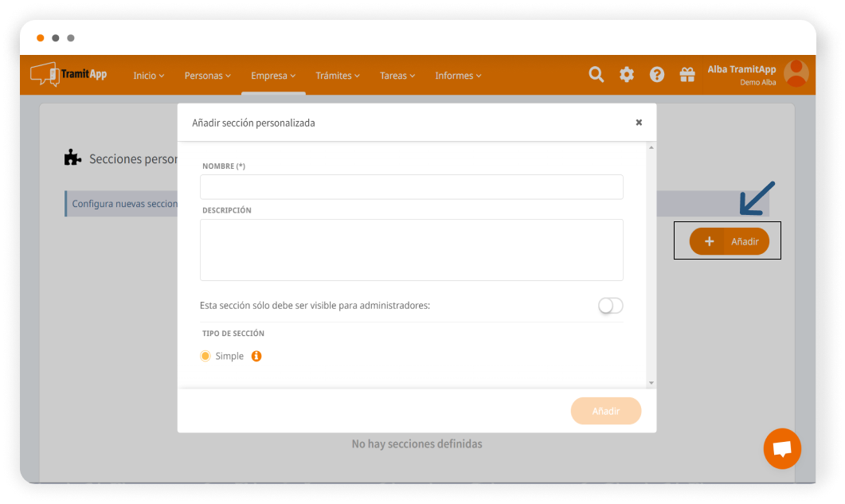Close the Añadir sección personalizada dialog
This screenshot has width=845, height=504.
(639, 123)
